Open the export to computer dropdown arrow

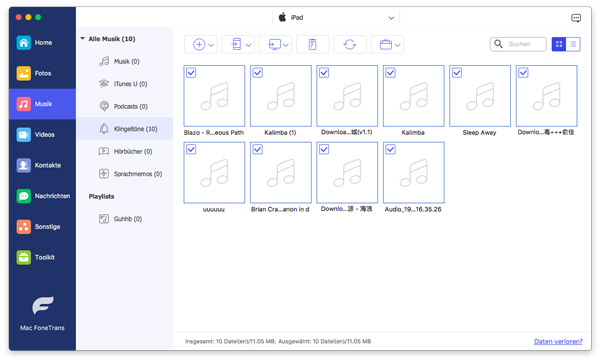[x=286, y=45]
